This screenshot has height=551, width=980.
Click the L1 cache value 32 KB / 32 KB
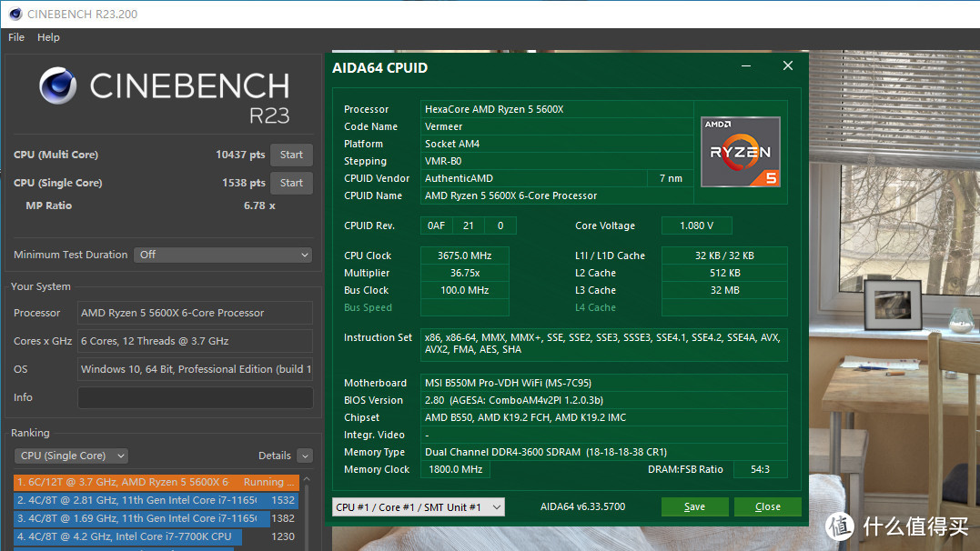pyautogui.click(x=724, y=255)
